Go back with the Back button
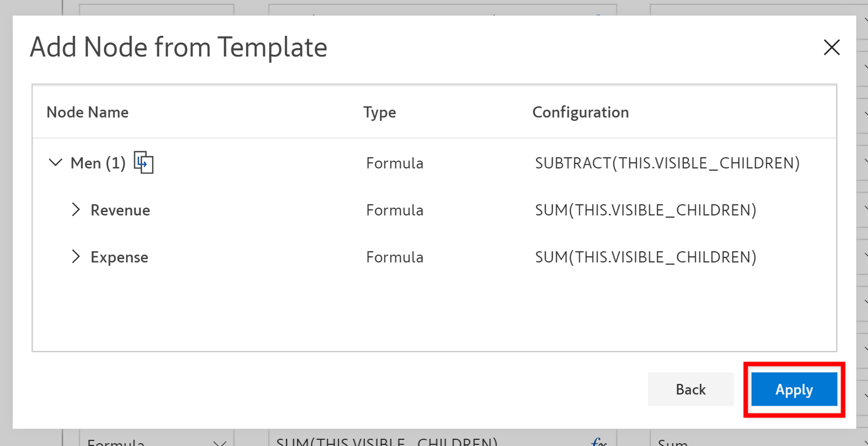Image resolution: width=868 pixels, height=446 pixels. (x=691, y=389)
